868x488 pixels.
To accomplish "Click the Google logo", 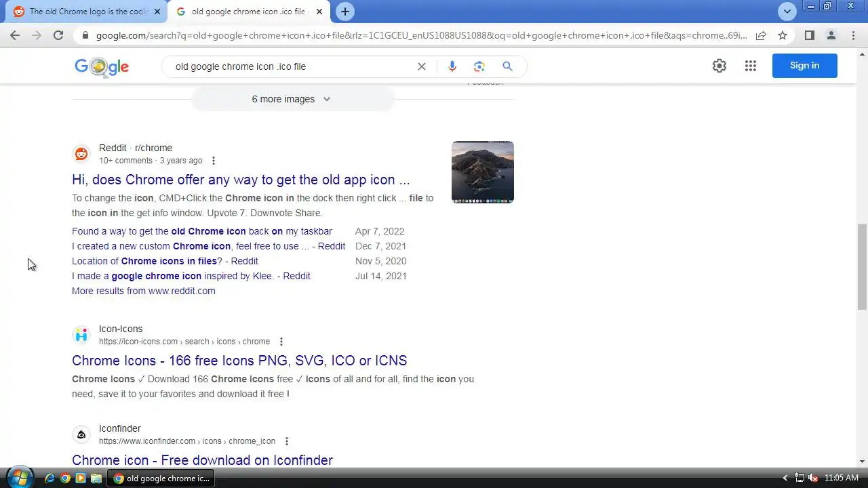I will tap(102, 67).
